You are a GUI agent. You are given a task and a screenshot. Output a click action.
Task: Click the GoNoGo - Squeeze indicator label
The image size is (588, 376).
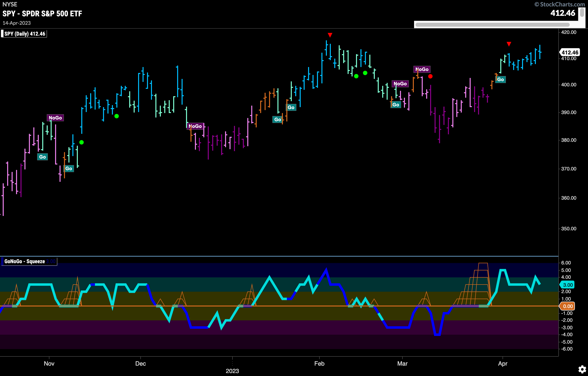[29, 261]
